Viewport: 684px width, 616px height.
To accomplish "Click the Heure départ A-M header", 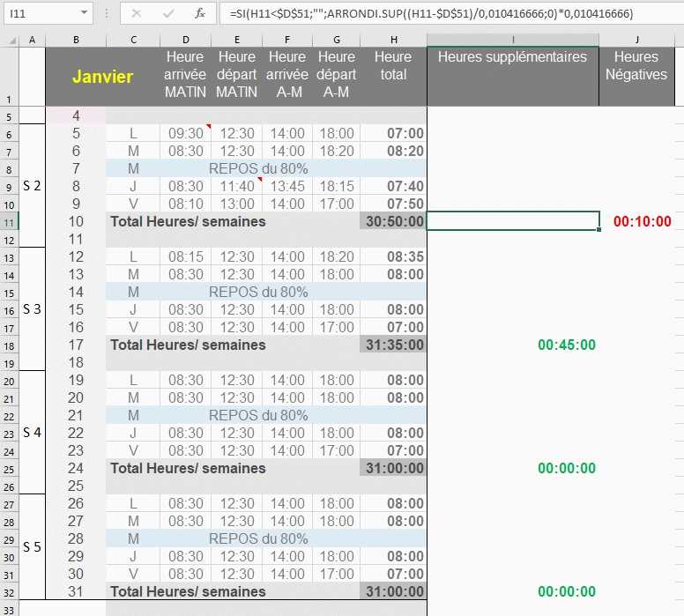I will [x=337, y=77].
